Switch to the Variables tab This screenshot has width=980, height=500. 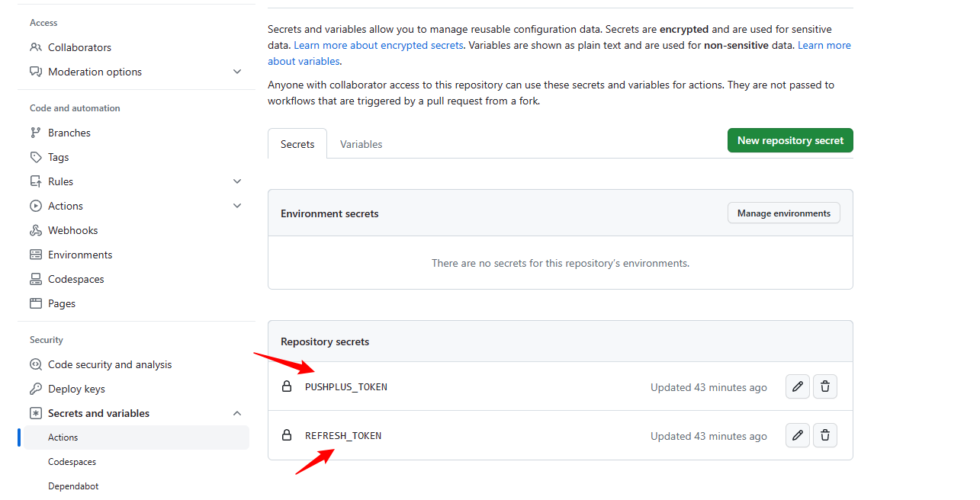[x=361, y=144]
